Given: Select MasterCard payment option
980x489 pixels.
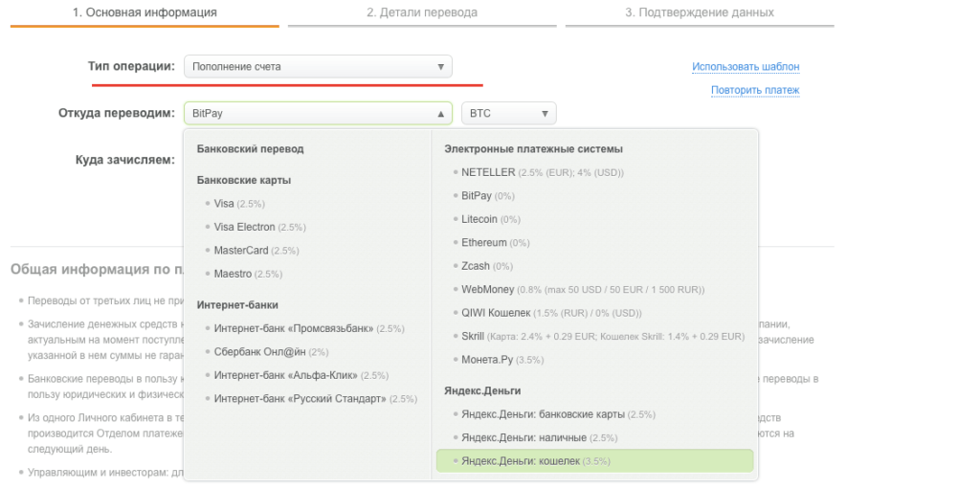Looking at the screenshot, I should [241, 251].
